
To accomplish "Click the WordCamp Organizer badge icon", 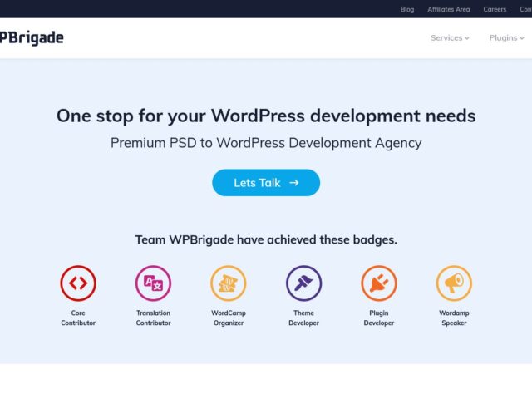I will (x=229, y=283).
